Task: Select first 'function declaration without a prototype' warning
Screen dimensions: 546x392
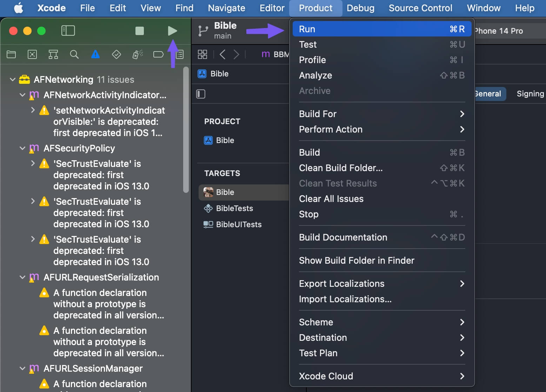Action: [102, 304]
